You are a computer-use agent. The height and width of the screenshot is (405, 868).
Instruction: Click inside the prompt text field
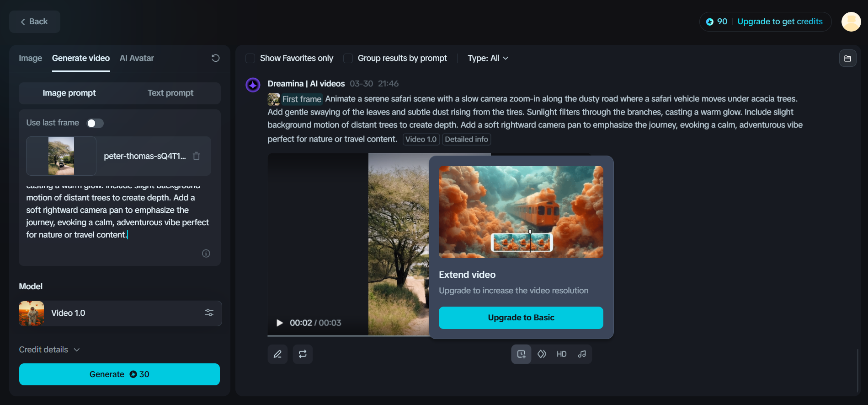tap(120, 211)
